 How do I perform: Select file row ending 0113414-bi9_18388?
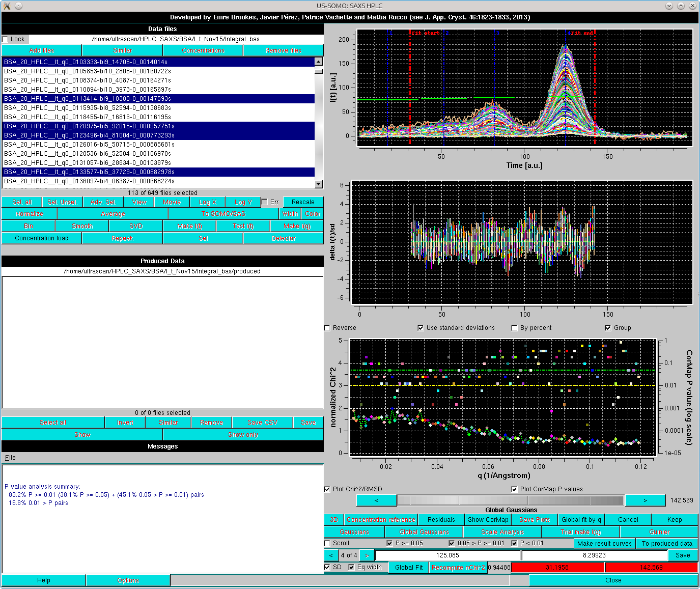(x=158, y=99)
